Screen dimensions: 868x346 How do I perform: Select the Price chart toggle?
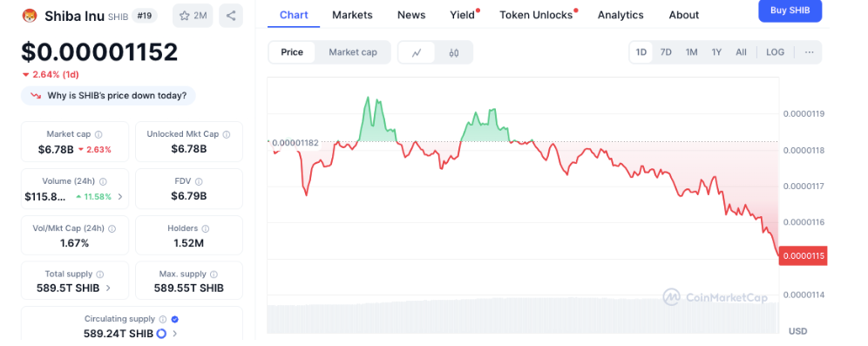pyautogui.click(x=292, y=52)
